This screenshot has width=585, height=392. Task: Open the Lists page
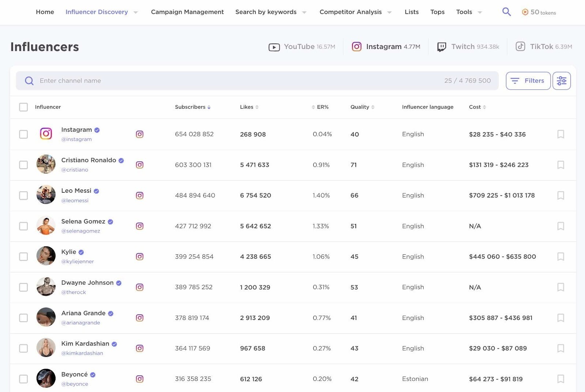click(x=412, y=12)
